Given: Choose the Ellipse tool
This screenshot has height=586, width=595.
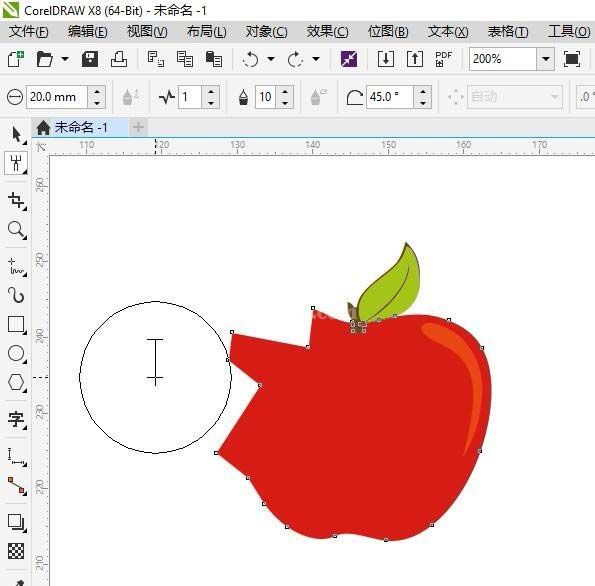Looking at the screenshot, I should coord(16,354).
